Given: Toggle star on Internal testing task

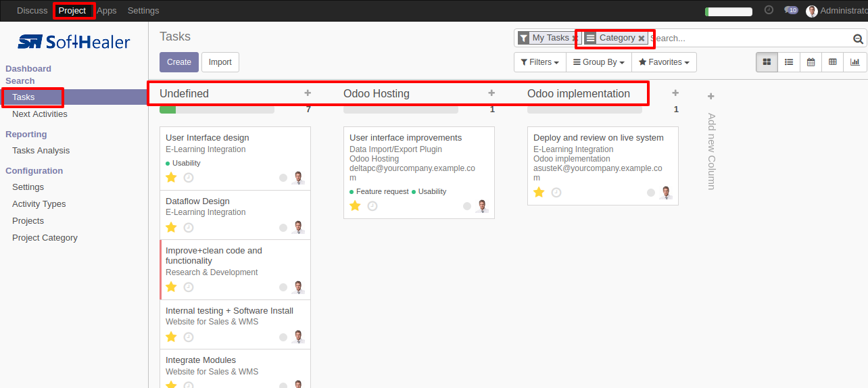Looking at the screenshot, I should (171, 337).
